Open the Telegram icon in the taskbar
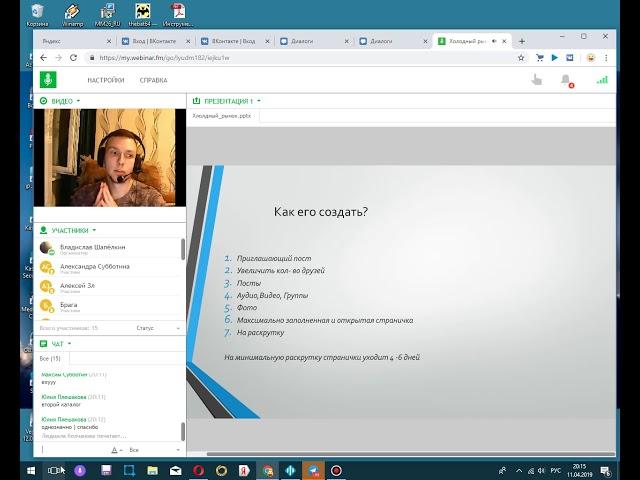 313,469
